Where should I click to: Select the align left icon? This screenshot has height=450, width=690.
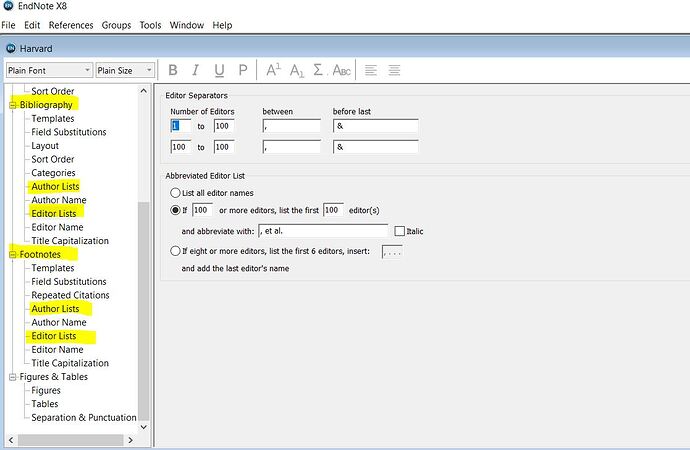click(371, 70)
